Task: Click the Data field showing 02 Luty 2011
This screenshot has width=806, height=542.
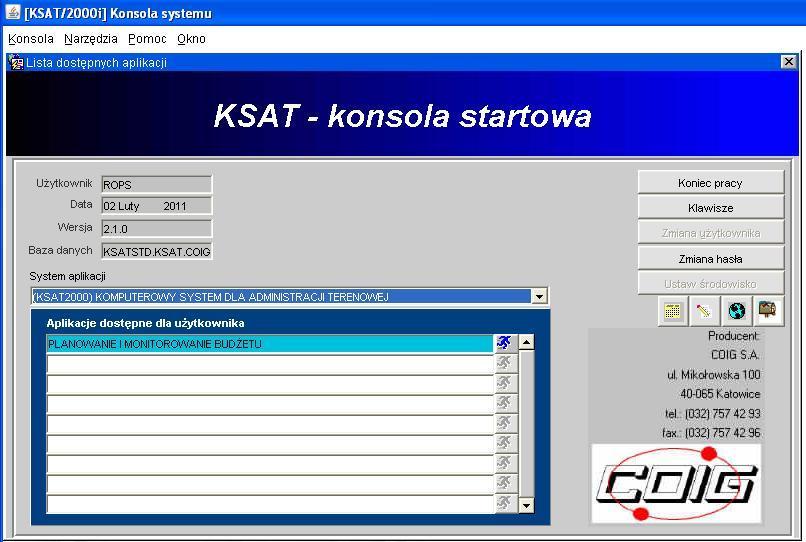Action: click(157, 206)
